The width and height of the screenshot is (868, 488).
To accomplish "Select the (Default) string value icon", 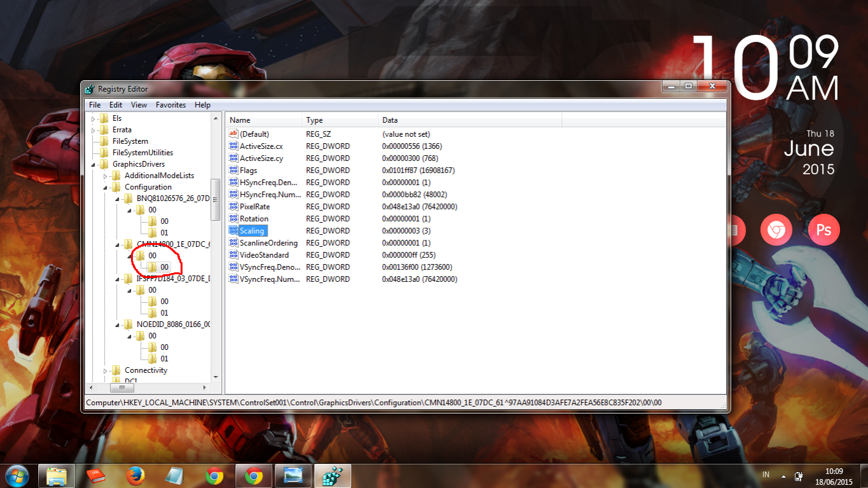I will [233, 134].
